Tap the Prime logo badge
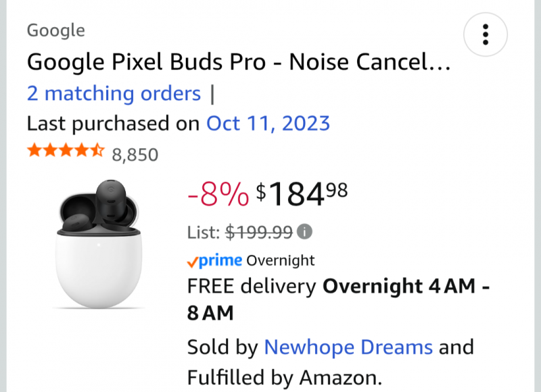Image resolution: width=541 pixels, height=392 pixels. click(214, 260)
